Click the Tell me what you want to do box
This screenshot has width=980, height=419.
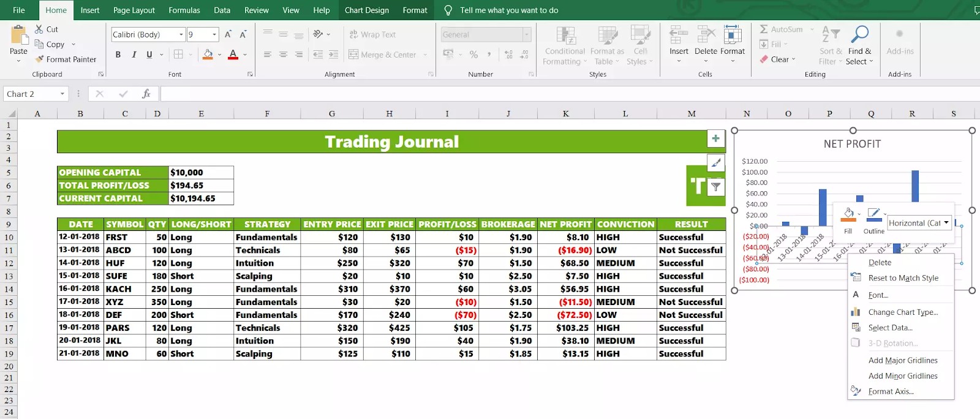pos(509,10)
